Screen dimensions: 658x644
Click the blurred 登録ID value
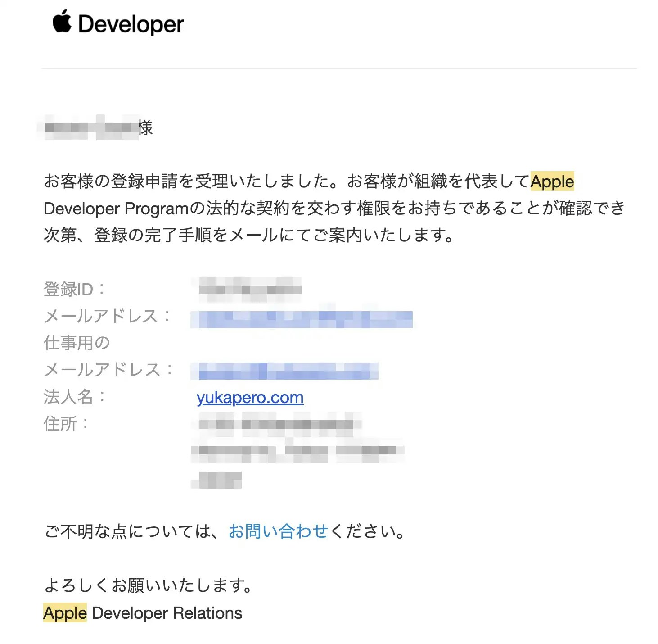(x=250, y=289)
